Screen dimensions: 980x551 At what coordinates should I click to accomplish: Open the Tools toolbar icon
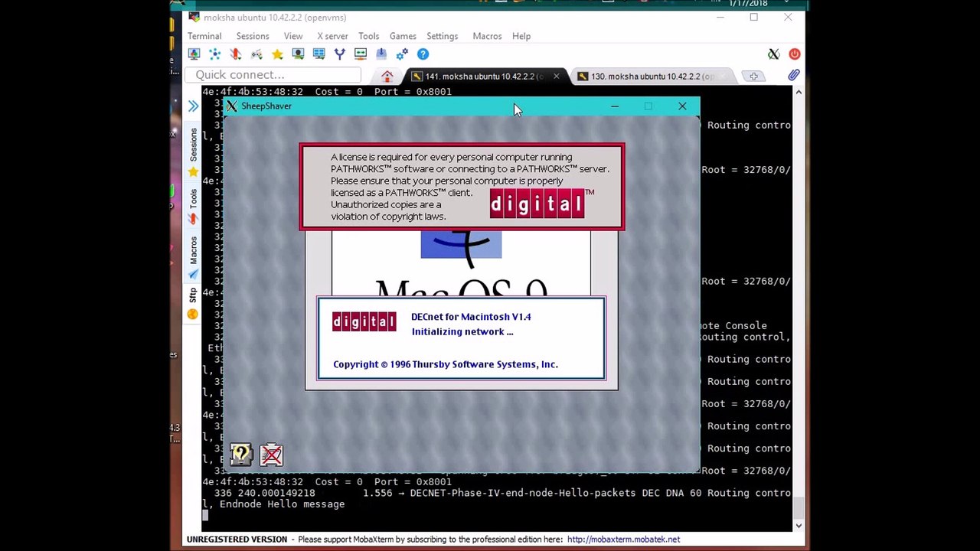235,54
